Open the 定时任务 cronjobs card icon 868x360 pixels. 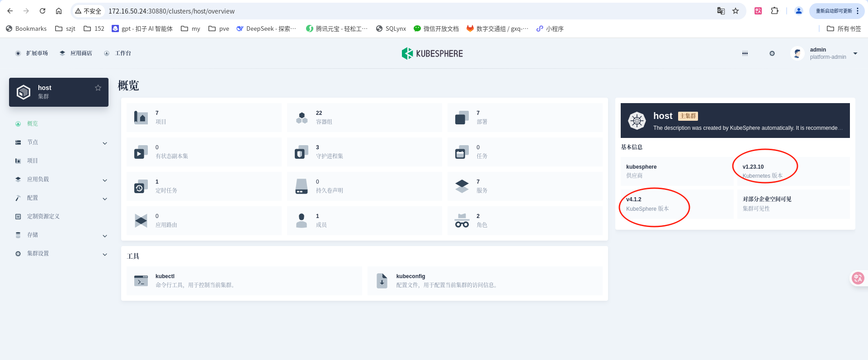coord(141,186)
